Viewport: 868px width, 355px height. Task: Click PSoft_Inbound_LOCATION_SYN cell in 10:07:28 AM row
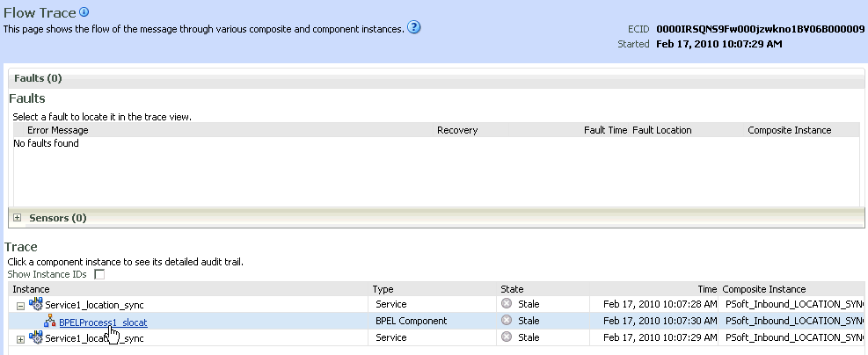(x=794, y=304)
